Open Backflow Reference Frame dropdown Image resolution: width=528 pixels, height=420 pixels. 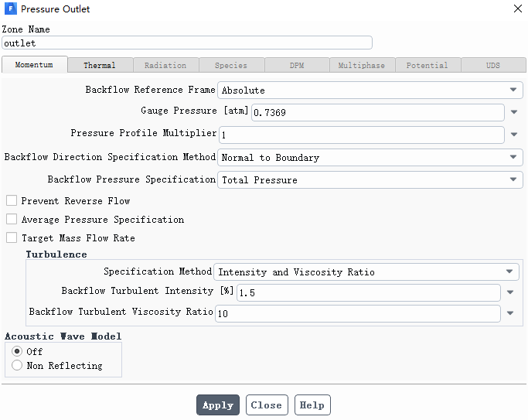pos(370,90)
